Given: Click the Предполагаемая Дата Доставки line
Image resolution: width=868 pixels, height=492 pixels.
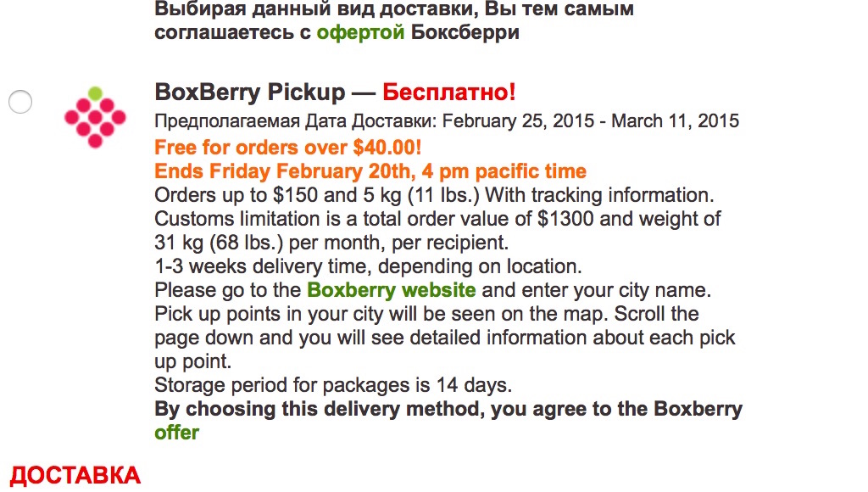Looking at the screenshot, I should pyautogui.click(x=447, y=120).
